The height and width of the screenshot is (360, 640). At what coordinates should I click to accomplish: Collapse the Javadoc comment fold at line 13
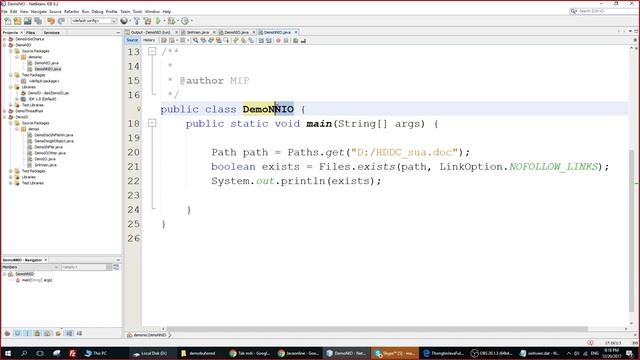coord(152,51)
